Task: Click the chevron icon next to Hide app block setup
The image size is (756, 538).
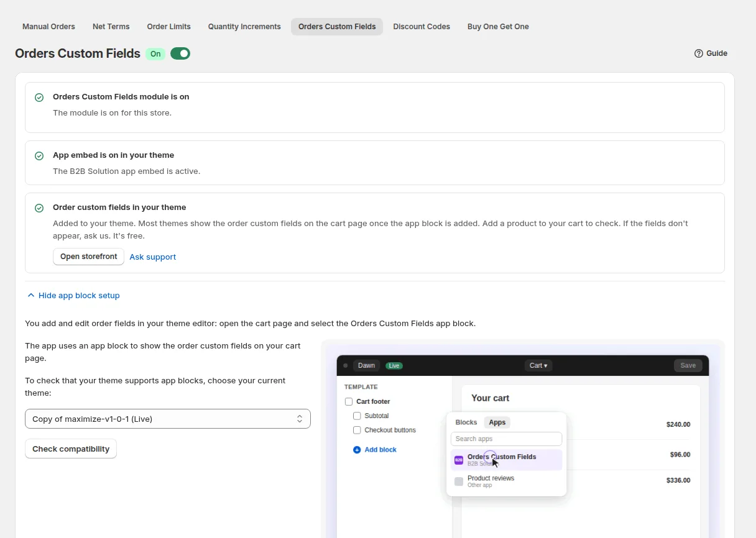Action: tap(31, 296)
